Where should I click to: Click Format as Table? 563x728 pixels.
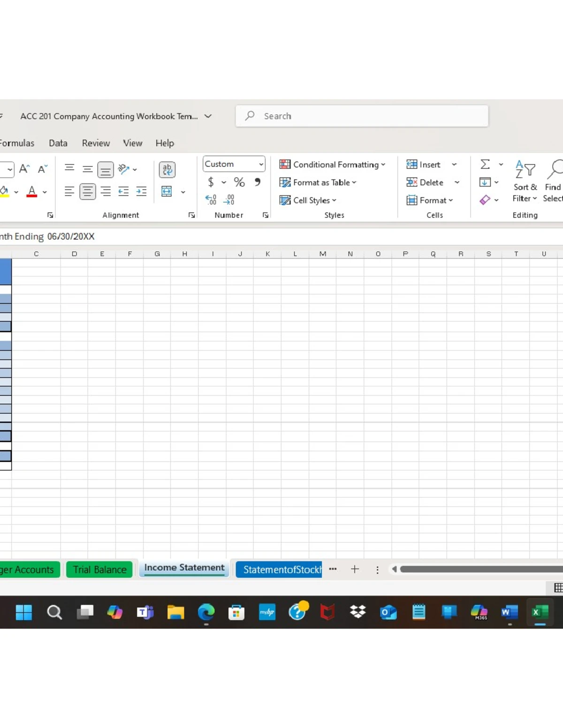click(x=318, y=182)
